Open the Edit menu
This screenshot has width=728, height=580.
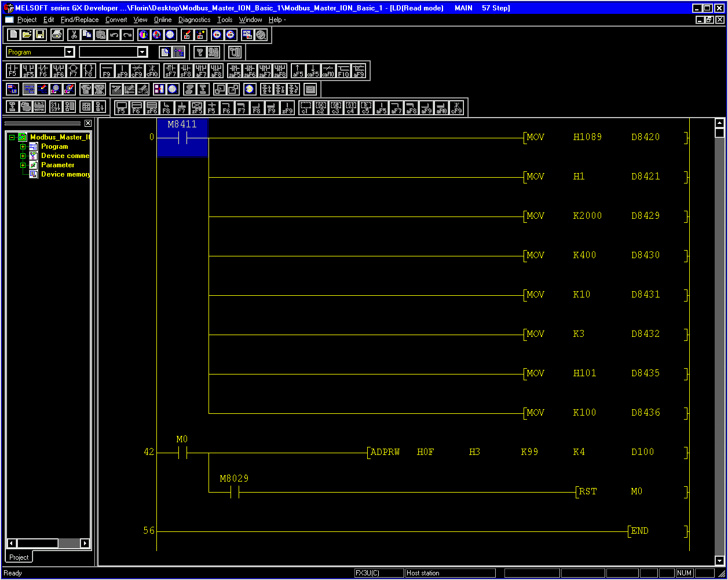(x=49, y=20)
